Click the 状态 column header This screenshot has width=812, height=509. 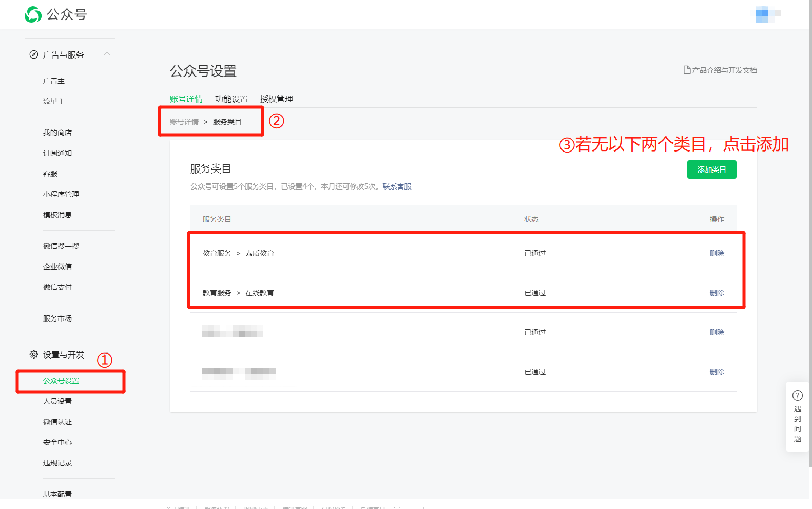(x=531, y=219)
